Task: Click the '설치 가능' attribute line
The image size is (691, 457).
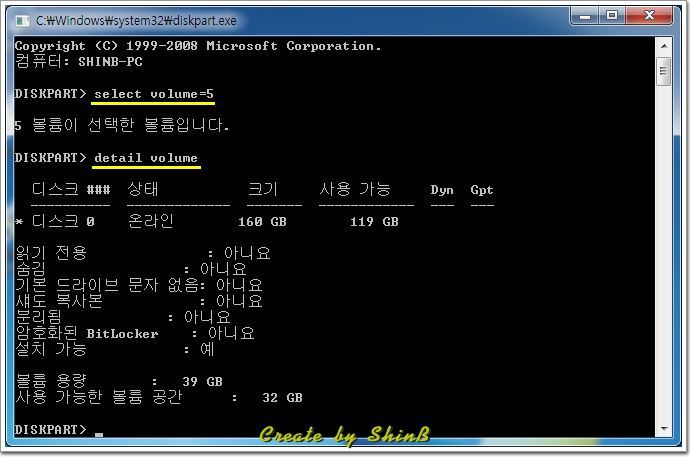Action: point(115,349)
